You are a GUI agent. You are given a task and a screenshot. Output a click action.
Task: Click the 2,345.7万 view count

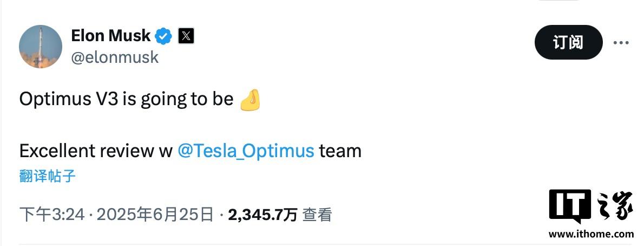(262, 215)
